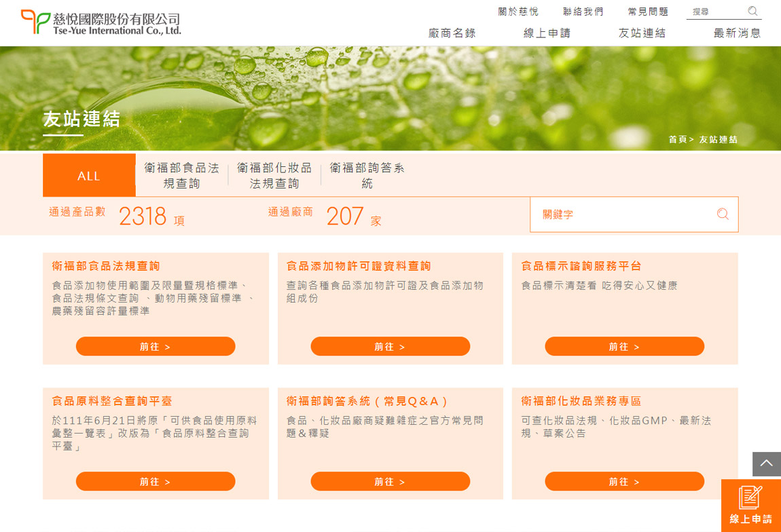Open the 常見問題 link
781x532 pixels.
tap(648, 12)
